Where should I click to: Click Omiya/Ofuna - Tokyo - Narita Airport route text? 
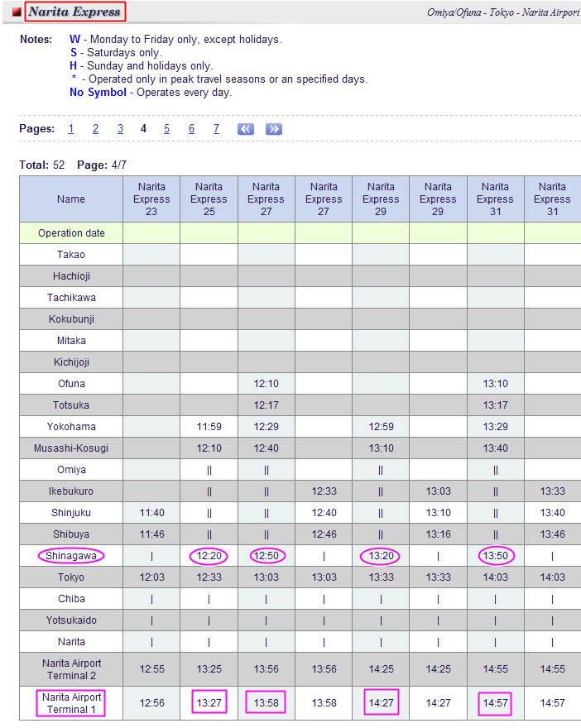coord(503,12)
